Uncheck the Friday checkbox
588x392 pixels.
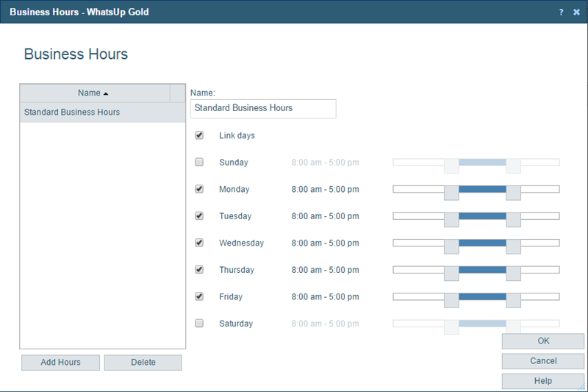199,296
